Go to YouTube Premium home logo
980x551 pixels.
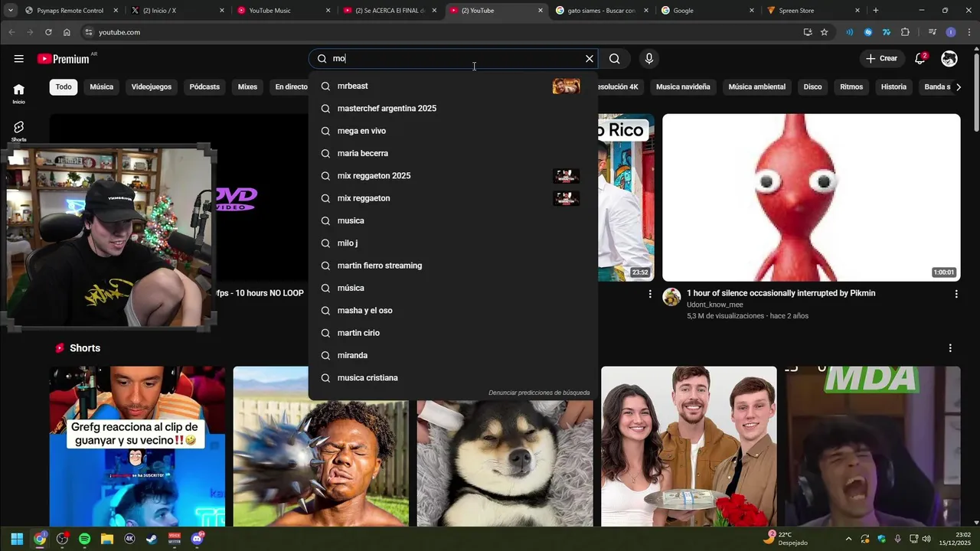click(64, 59)
